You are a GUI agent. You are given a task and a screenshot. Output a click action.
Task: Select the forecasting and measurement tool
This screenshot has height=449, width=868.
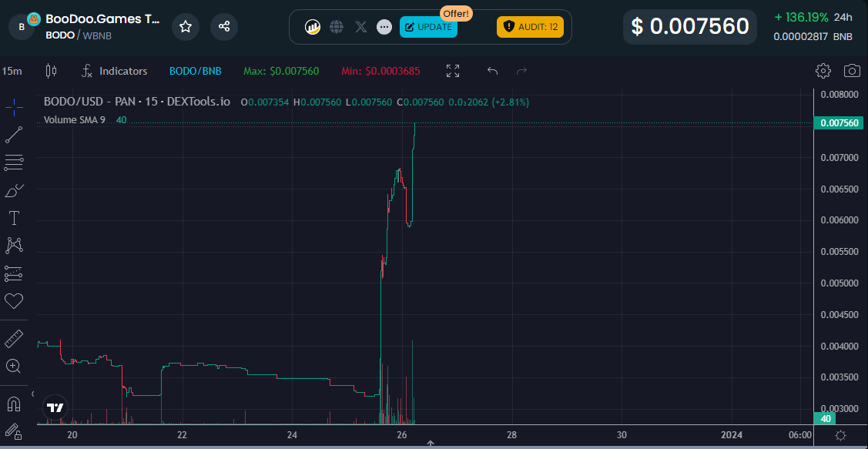(14, 273)
